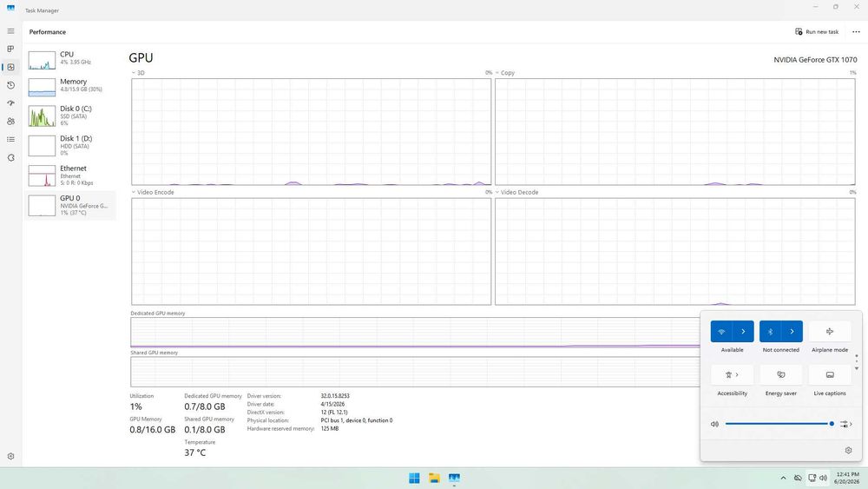Select the Memory performance entry

pos(69,86)
